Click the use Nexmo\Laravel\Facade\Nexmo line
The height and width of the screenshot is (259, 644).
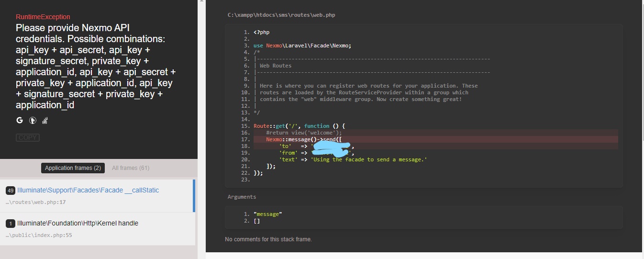click(x=302, y=45)
